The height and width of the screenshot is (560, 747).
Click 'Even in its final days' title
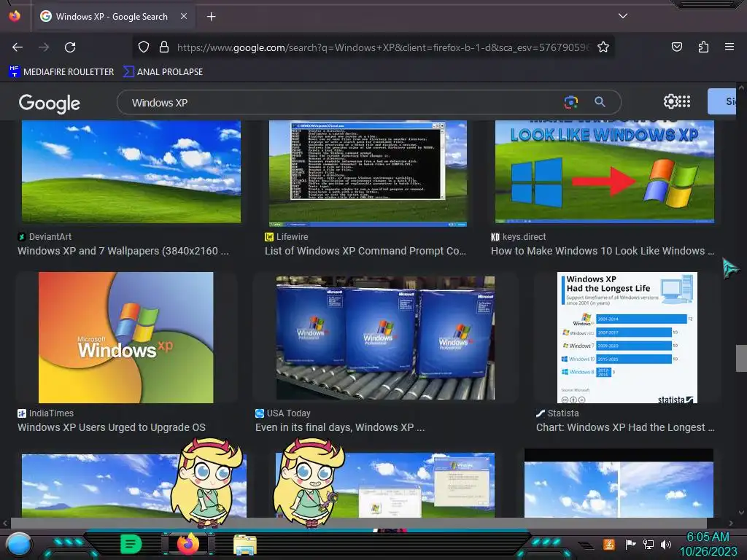click(340, 427)
